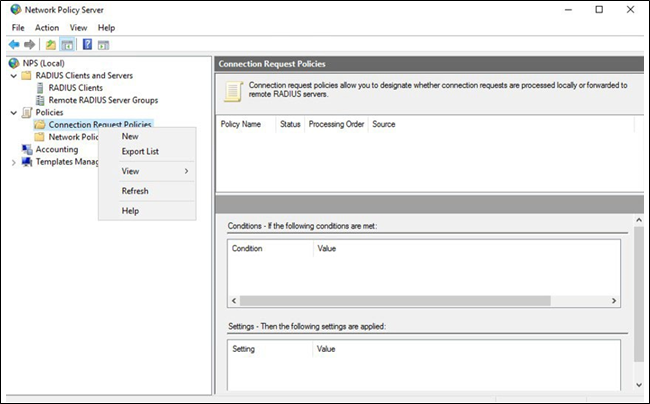Select the Policies tree item

[49, 112]
